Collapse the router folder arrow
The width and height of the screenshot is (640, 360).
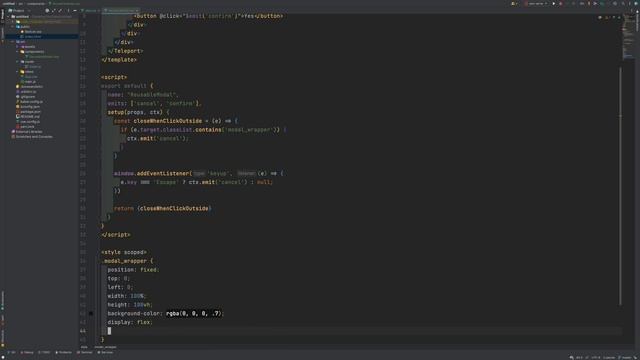pyautogui.click(x=18, y=62)
